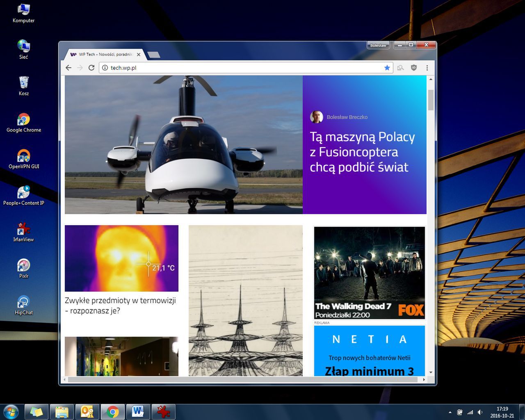This screenshot has height=420, width=525.
Task: Open the gyrocopter photo article
Action: pos(184,144)
